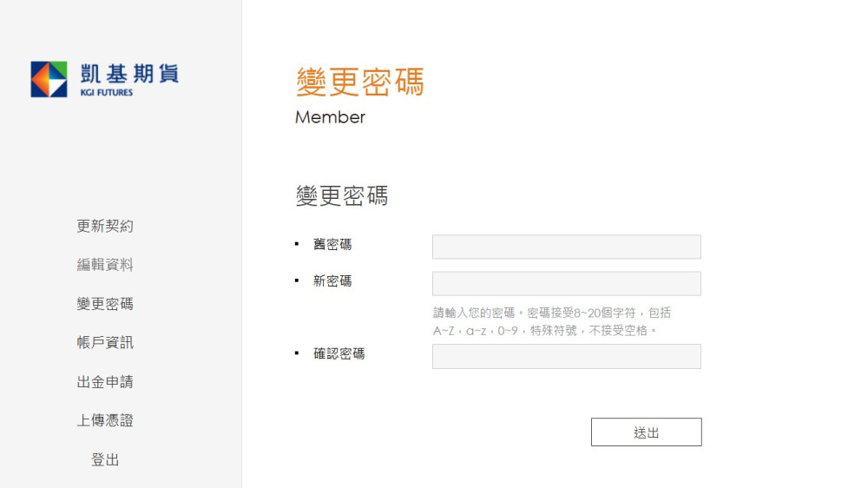Log out via the 登出 link
This screenshot has width=868, height=488.
tap(105, 459)
